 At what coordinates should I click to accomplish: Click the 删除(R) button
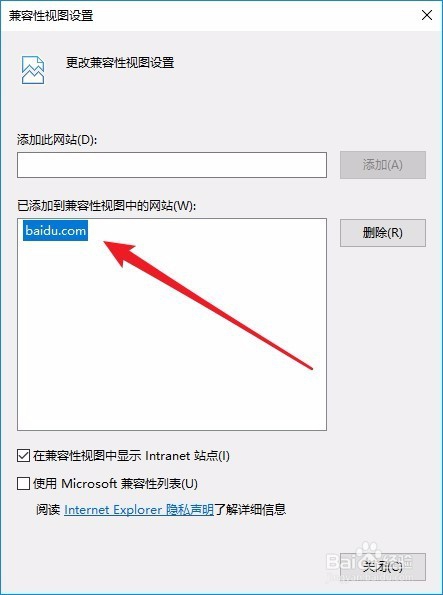click(383, 233)
